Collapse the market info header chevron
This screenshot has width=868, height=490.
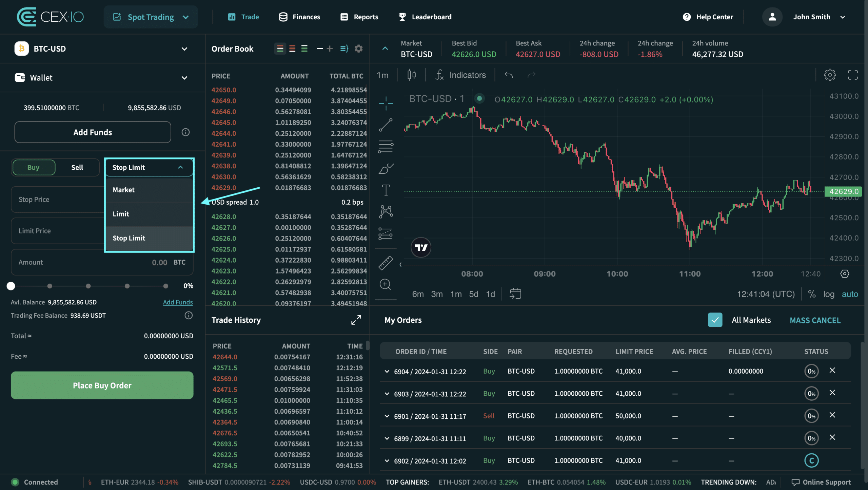[x=385, y=49]
